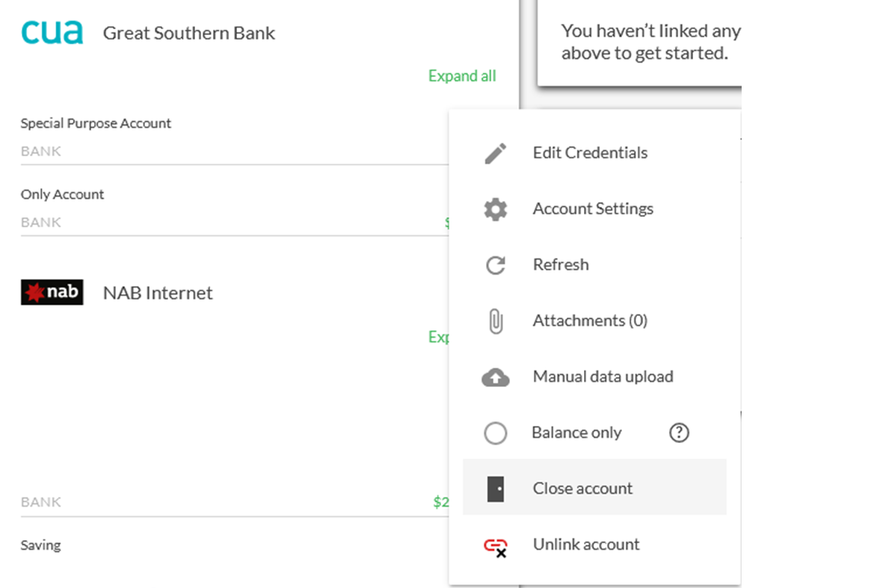This screenshot has height=588, width=883.
Task: Click the help question mark beside Balance only
Action: click(679, 433)
